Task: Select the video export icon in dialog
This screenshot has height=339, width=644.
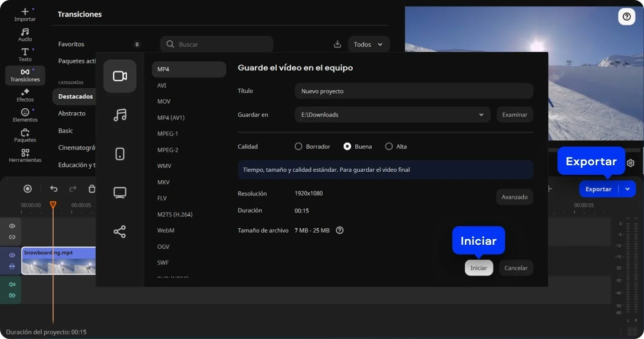Action: 120,76
